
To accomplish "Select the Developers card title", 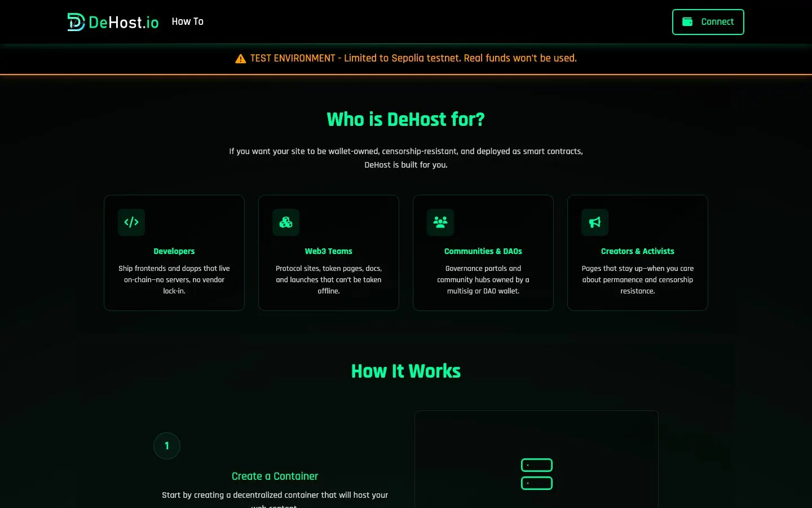I will click(174, 251).
